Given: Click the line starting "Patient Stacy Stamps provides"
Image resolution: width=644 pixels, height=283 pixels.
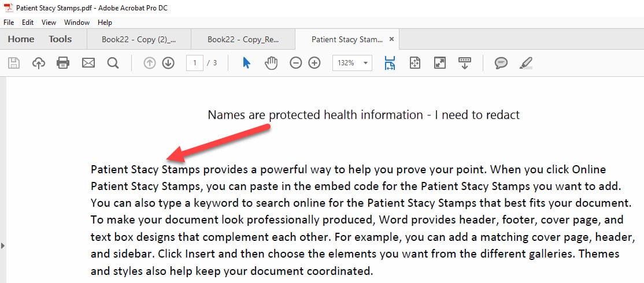Looking at the screenshot, I should tap(348, 169).
